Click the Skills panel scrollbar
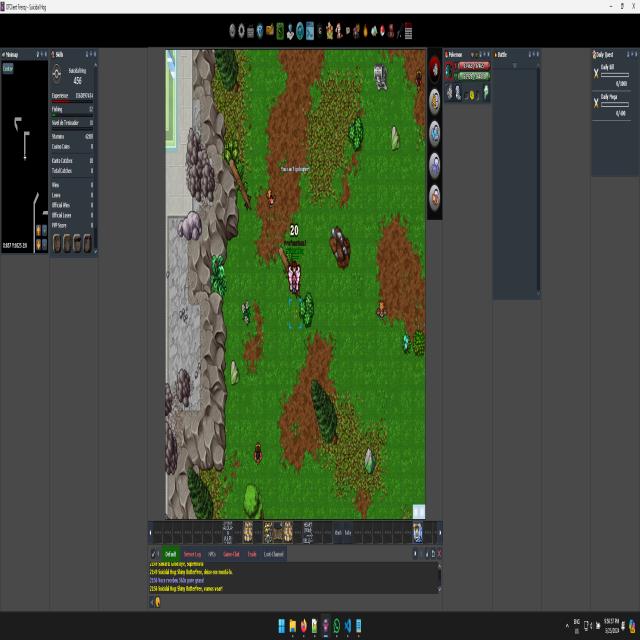The height and width of the screenshot is (640, 640). point(96,157)
